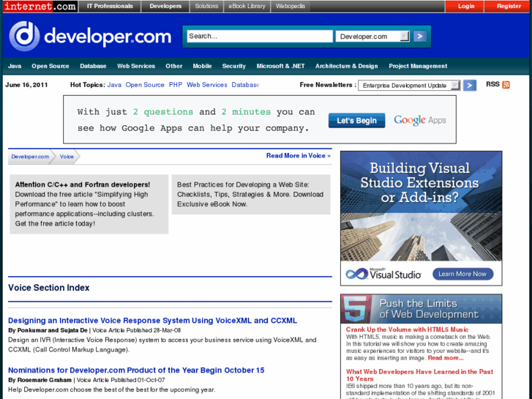532x399 pixels.
Task: Click Read more link after HTML5 music blurb
Action: click(x=445, y=358)
